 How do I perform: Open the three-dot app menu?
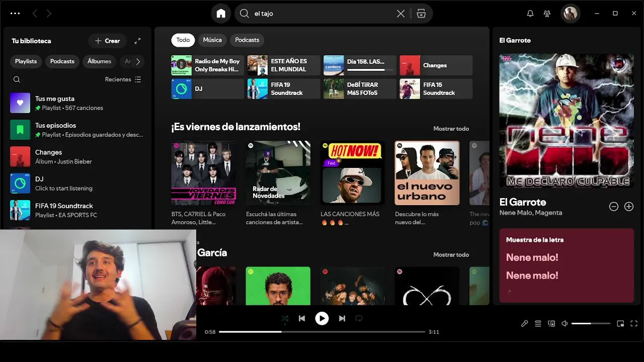tap(15, 14)
